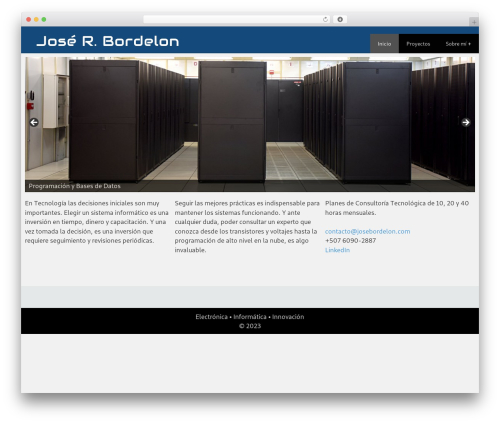Maximize the window using the green button
The image size is (500, 423).
[x=44, y=20]
